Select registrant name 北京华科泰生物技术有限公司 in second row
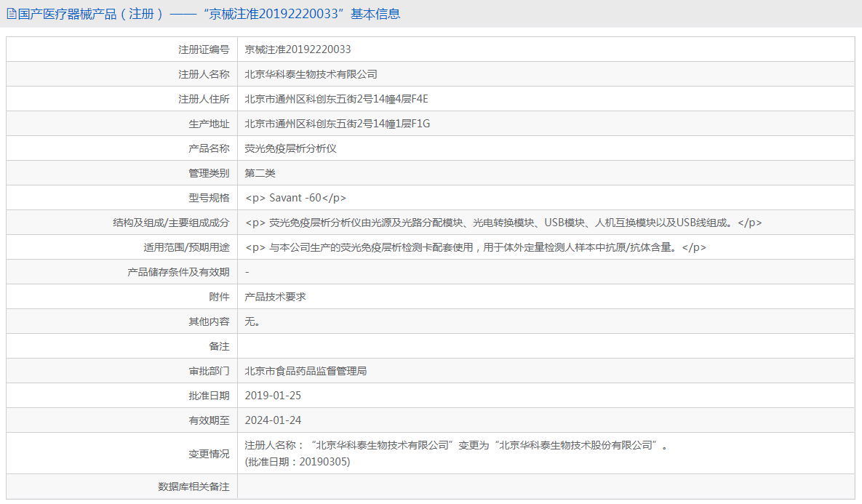 [x=311, y=74]
